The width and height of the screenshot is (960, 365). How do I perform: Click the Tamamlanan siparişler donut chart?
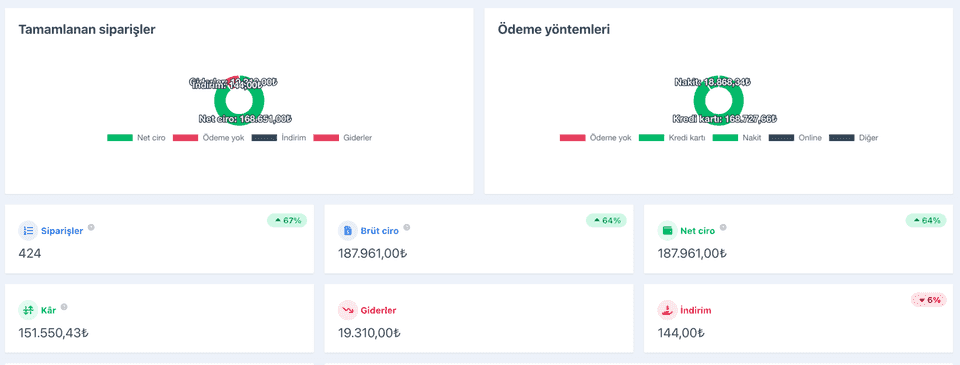(239, 100)
